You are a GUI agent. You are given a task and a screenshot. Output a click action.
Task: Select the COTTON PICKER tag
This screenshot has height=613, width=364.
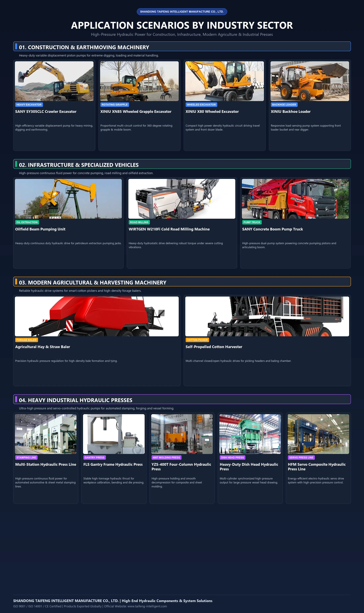197,340
